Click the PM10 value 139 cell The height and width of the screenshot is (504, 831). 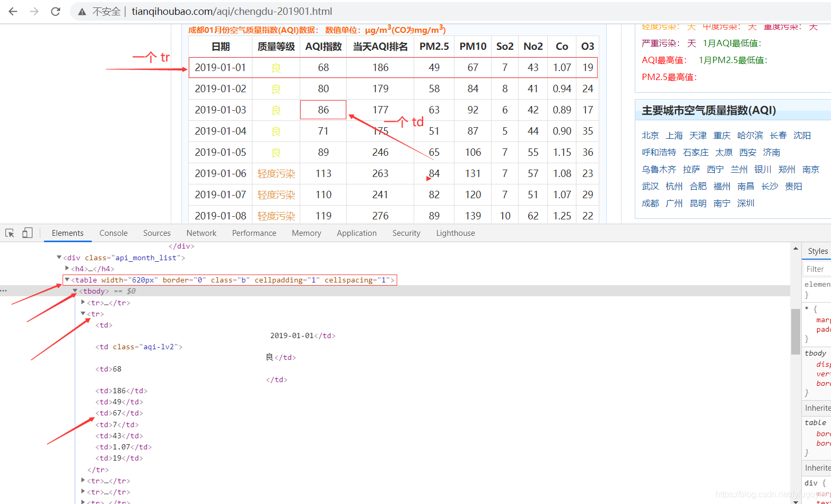(473, 216)
